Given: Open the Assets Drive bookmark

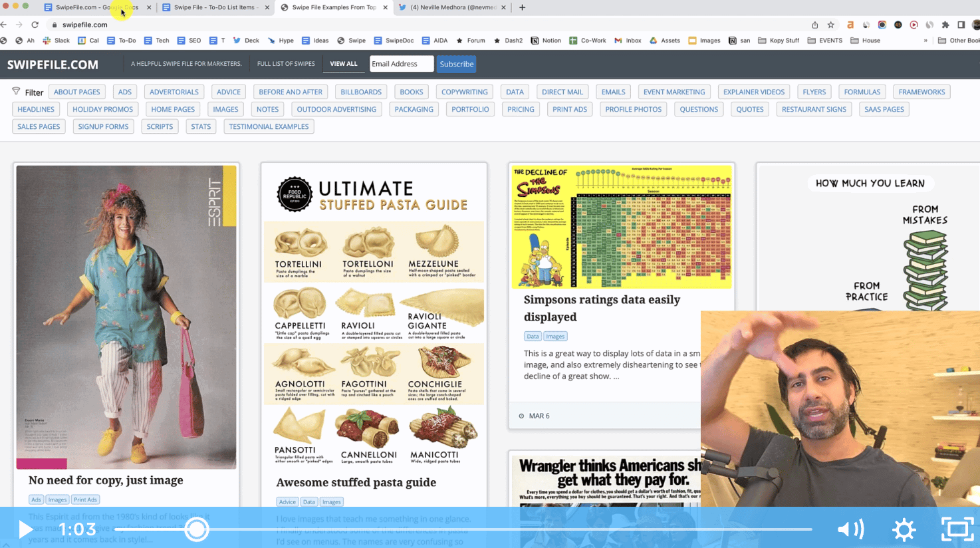Looking at the screenshot, I should [x=665, y=41].
